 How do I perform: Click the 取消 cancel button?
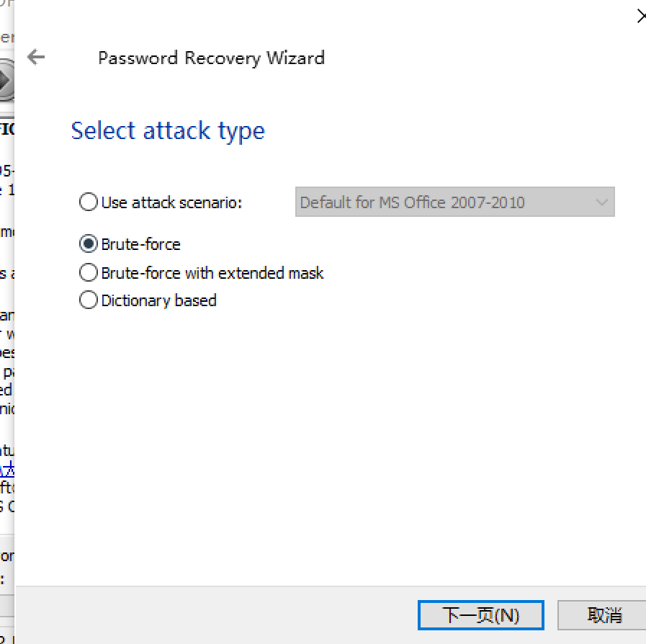[604, 615]
